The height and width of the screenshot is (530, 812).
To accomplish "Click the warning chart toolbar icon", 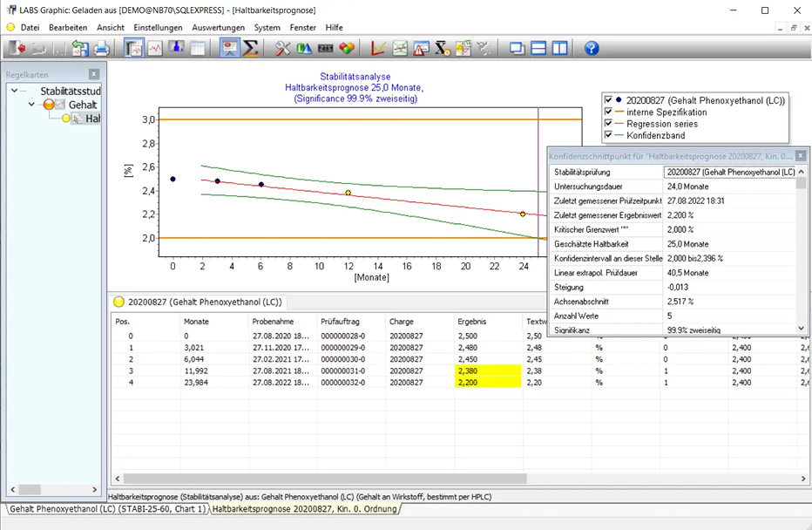I will pyautogui.click(x=421, y=48).
